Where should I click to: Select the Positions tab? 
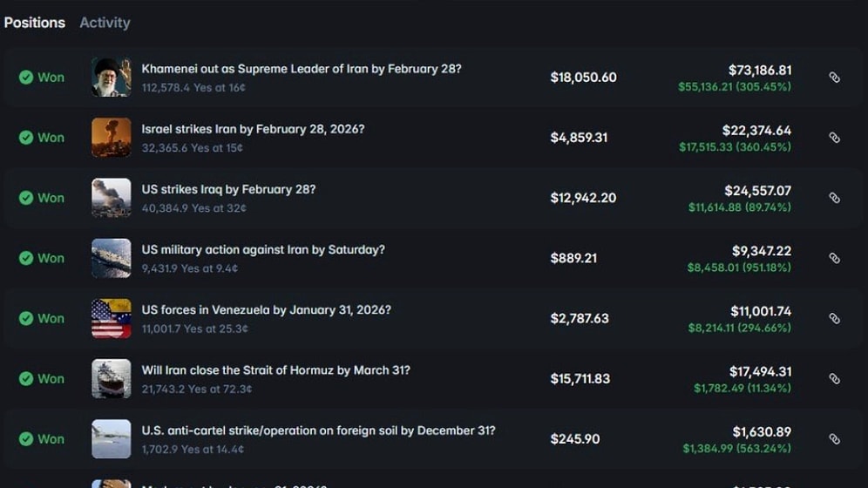click(x=34, y=23)
